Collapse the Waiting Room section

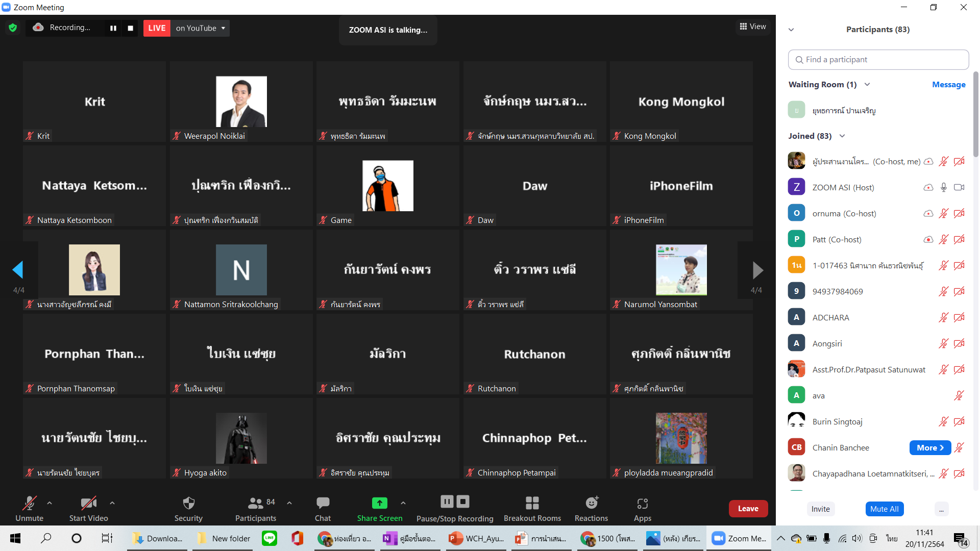(867, 85)
